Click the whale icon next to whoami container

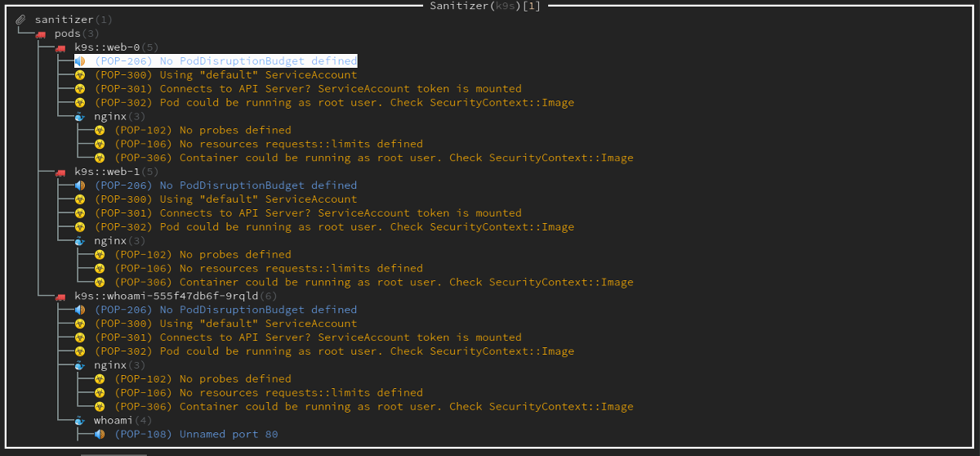point(79,421)
